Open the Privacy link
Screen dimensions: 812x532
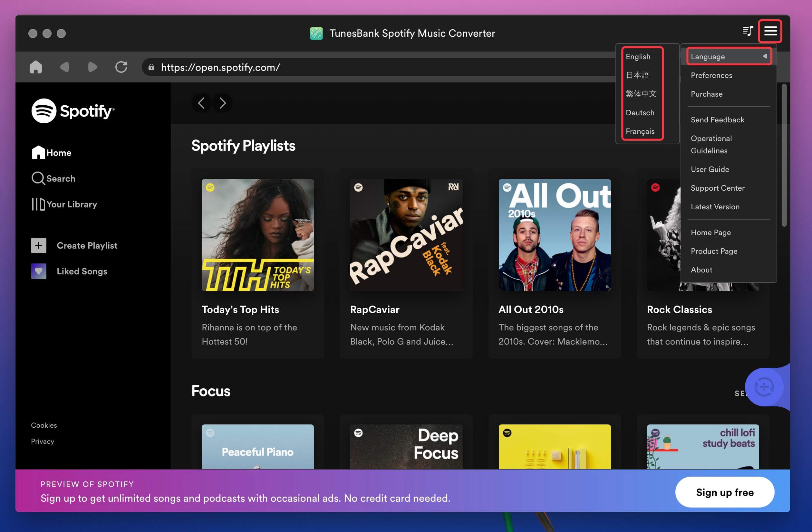click(42, 441)
